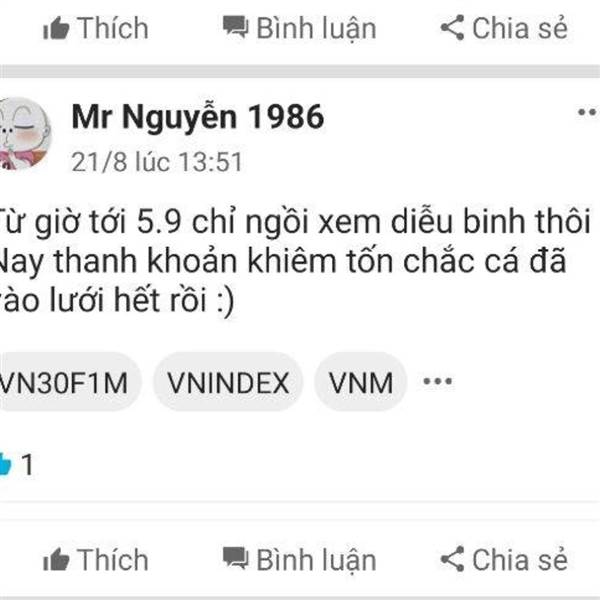Click comment bubble icon in bottom action bar
This screenshot has height=600, width=600.
[236, 558]
